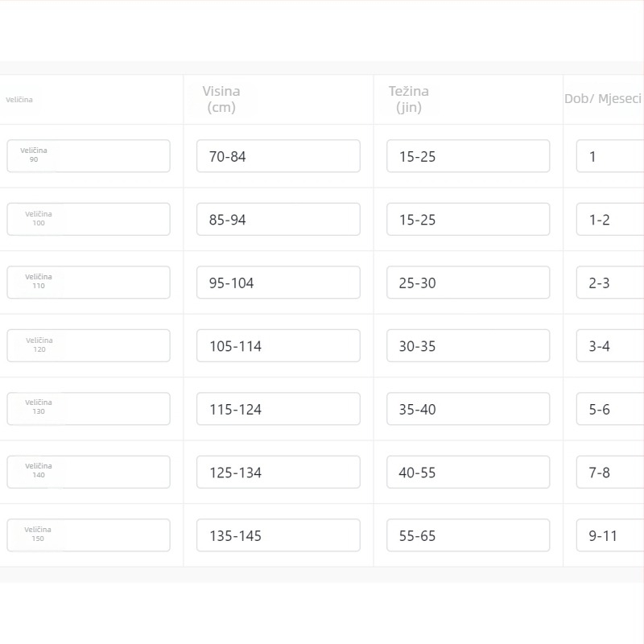Select the Veličina 100 size box
The width and height of the screenshot is (644, 644).
tap(89, 219)
